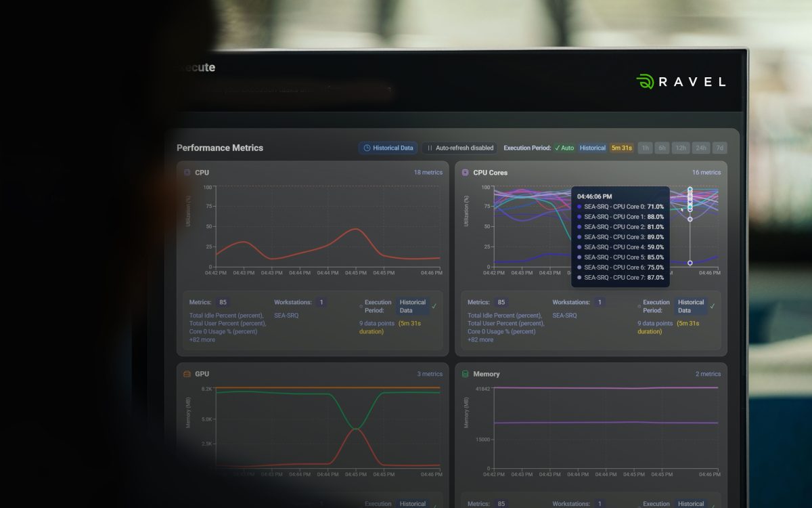Click CPU Core 6: 75.0% tooltip row

click(x=621, y=268)
